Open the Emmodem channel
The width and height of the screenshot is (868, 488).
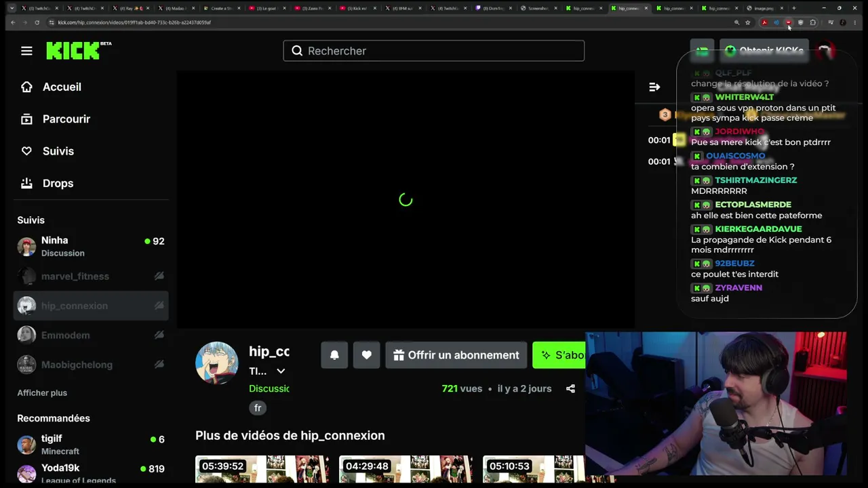pyautogui.click(x=91, y=335)
